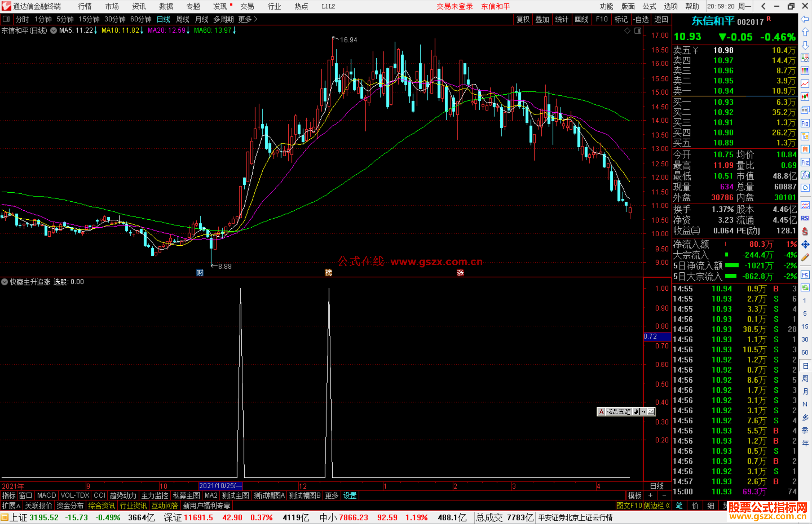812x524 pixels.
Task: Toggle 价 price view tab
Action: (x=695, y=506)
